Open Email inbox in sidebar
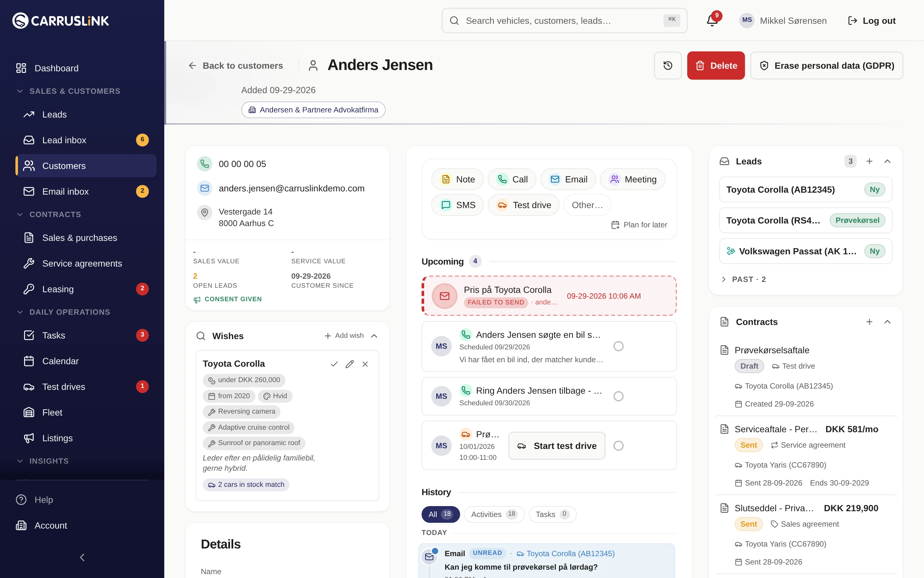This screenshot has width=924, height=578. pyautogui.click(x=86, y=191)
